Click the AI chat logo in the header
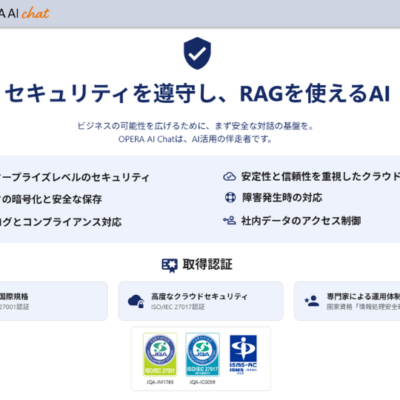This screenshot has width=400, height=400. click(x=25, y=13)
